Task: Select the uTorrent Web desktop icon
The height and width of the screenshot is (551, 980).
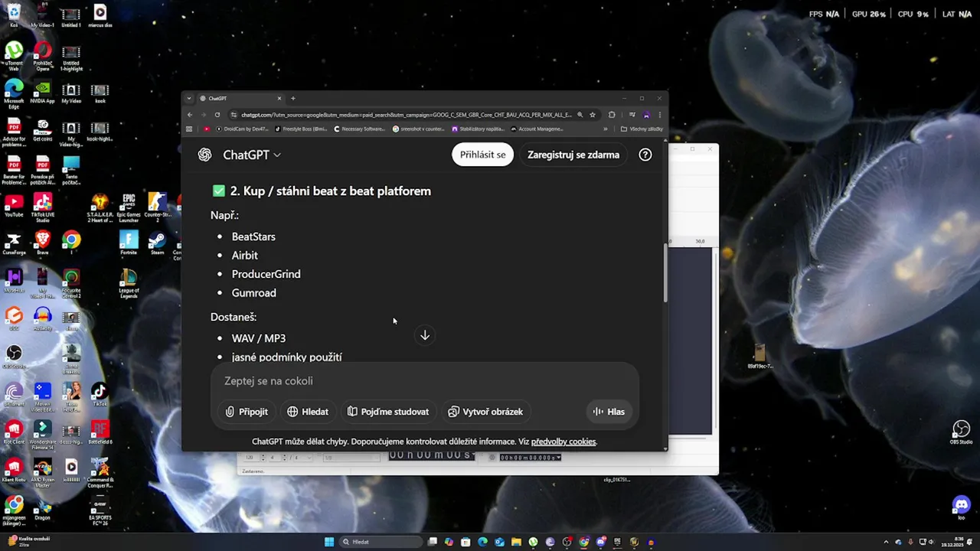Action: point(14,57)
